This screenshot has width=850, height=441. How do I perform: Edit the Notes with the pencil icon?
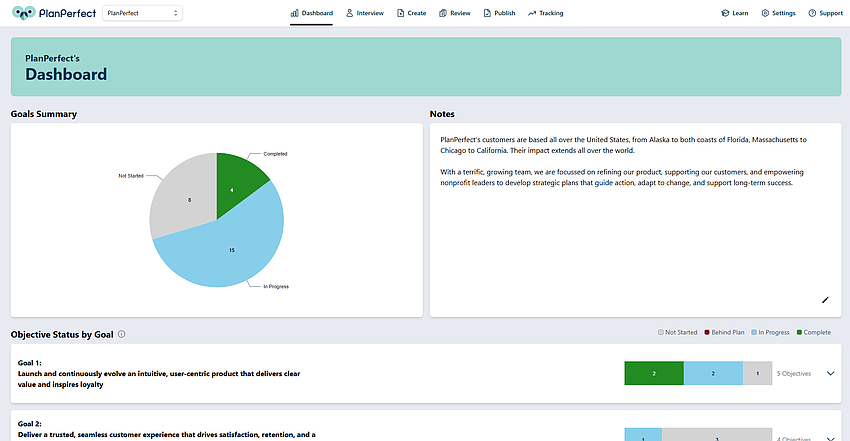(x=825, y=300)
